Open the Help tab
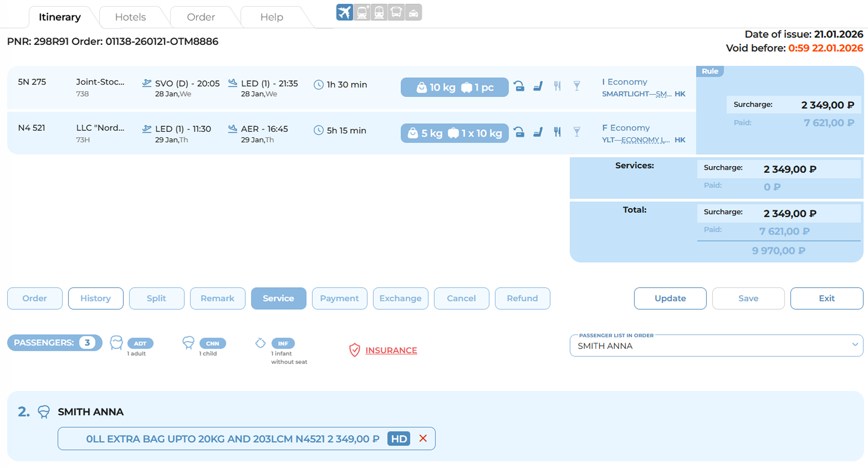The width and height of the screenshot is (868, 469). click(272, 17)
